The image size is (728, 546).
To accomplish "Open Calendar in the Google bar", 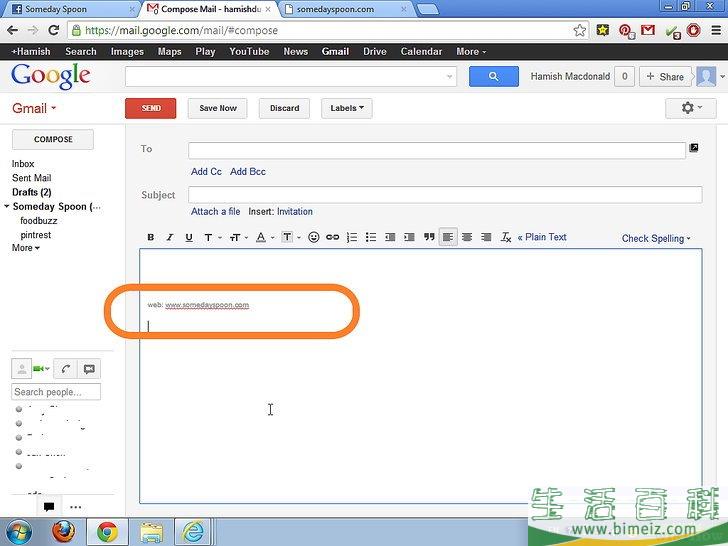I will point(421,52).
